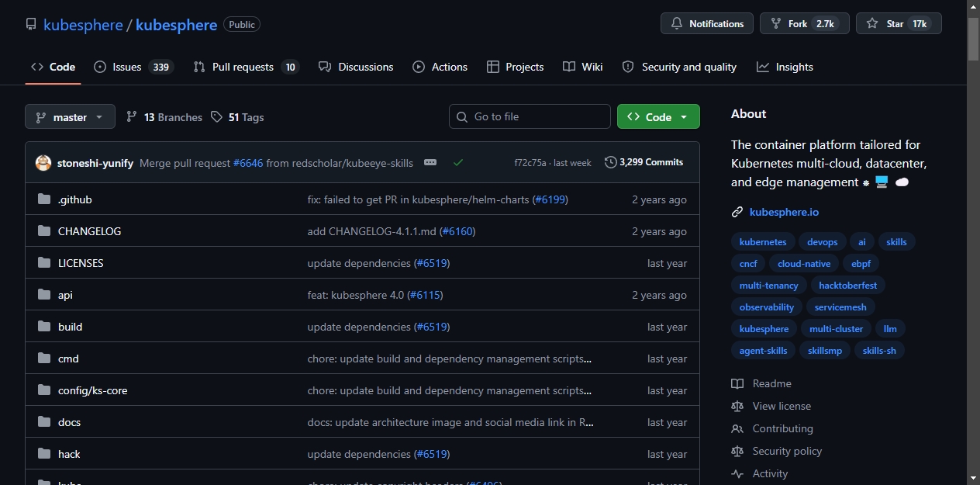Click stoneshi-yunify's avatar thumbnail
The image size is (980, 485).
43,163
